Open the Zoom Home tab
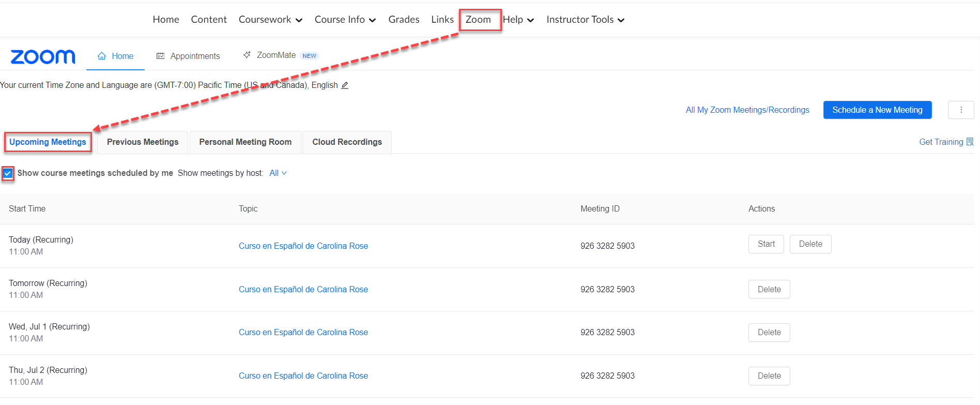Screen dimensions: 980x405 click(x=115, y=56)
